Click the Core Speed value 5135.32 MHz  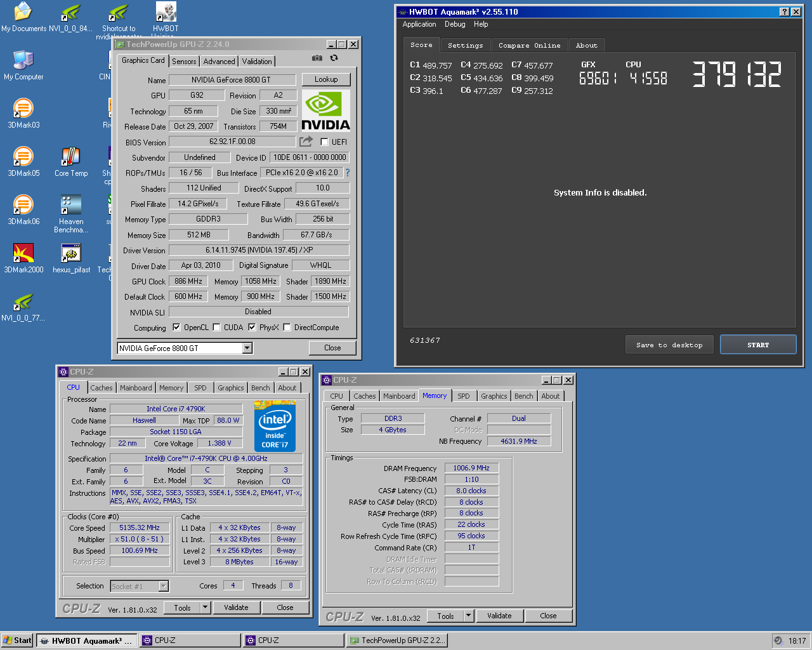point(140,527)
